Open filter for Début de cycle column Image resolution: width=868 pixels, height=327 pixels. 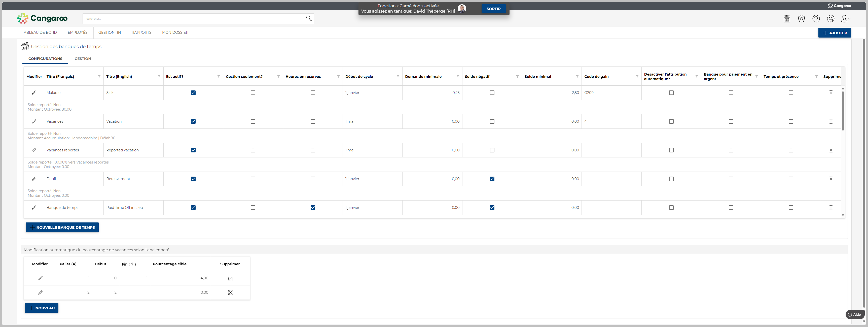click(x=398, y=77)
